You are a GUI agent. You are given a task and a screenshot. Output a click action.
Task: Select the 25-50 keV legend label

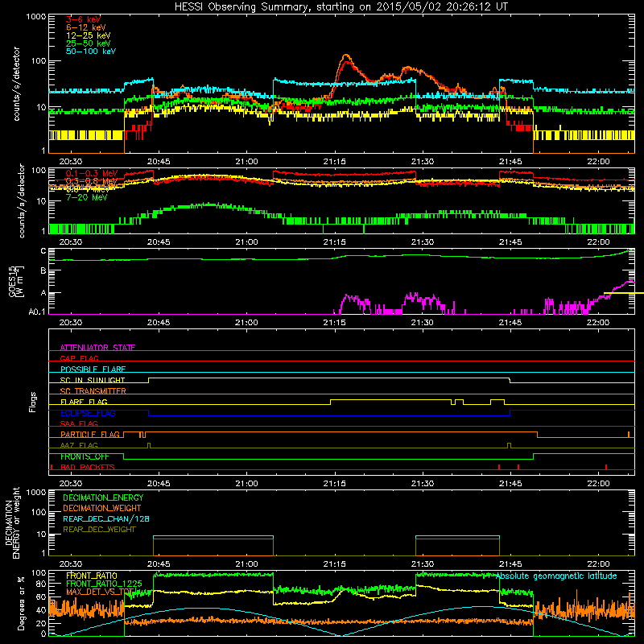point(89,43)
